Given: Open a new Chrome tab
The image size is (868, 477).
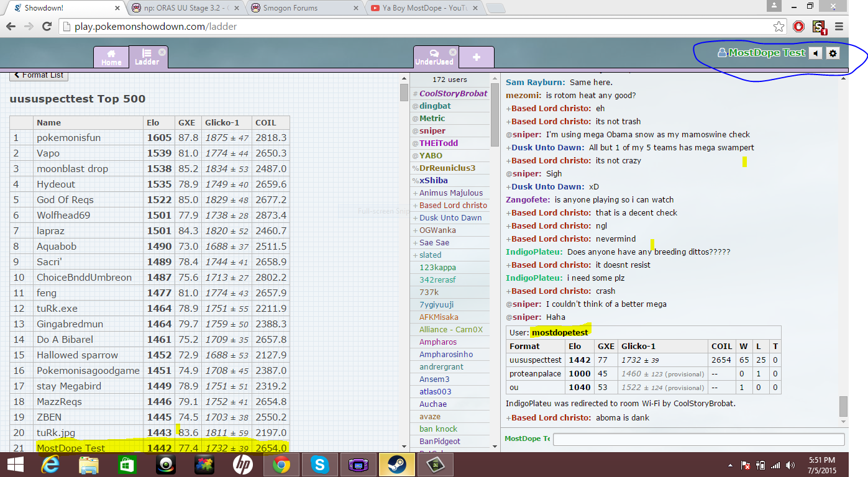Looking at the screenshot, I should pyautogui.click(x=495, y=8).
